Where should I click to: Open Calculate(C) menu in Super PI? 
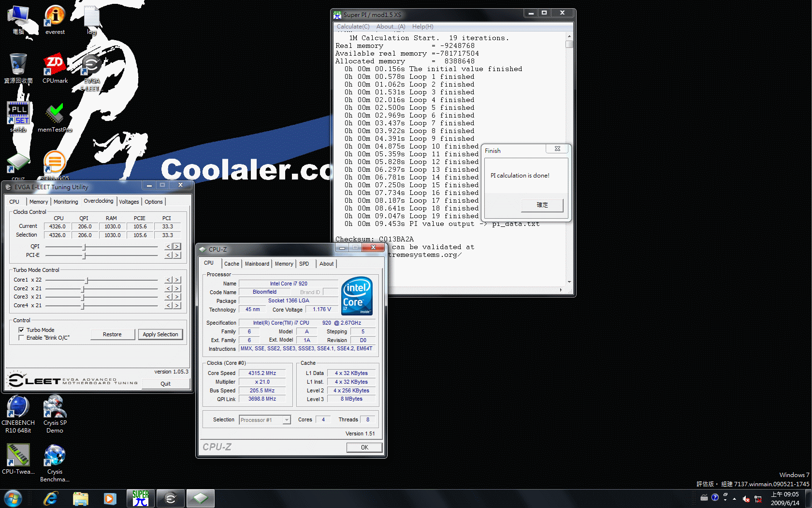(x=353, y=27)
